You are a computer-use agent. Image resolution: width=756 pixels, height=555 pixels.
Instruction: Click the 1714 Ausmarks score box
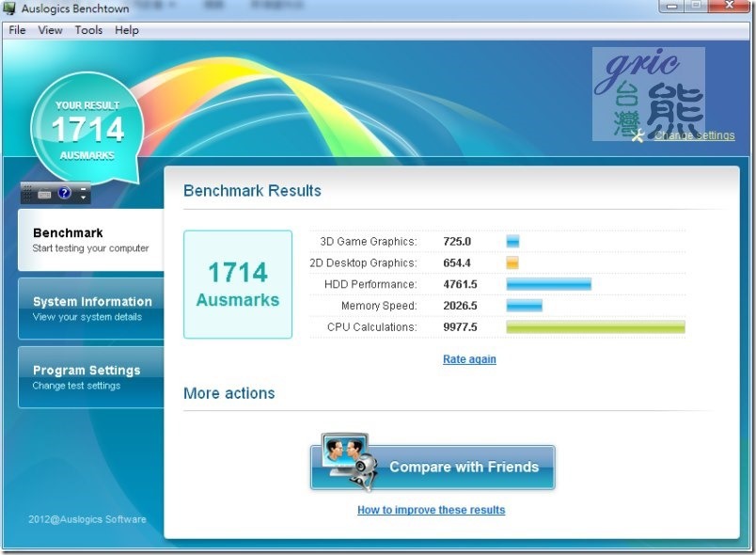[238, 284]
